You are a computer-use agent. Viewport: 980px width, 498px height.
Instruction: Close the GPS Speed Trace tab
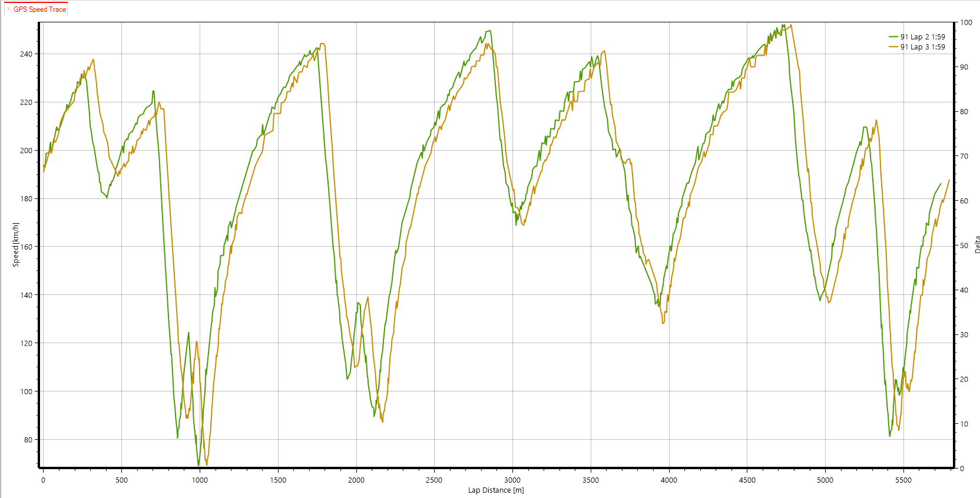(x=9, y=9)
